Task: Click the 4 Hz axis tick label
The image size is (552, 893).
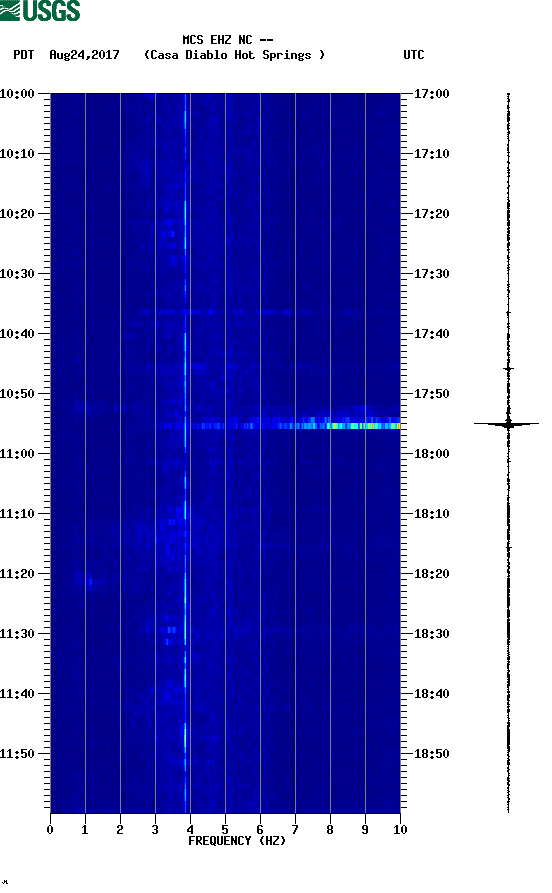Action: [x=190, y=829]
